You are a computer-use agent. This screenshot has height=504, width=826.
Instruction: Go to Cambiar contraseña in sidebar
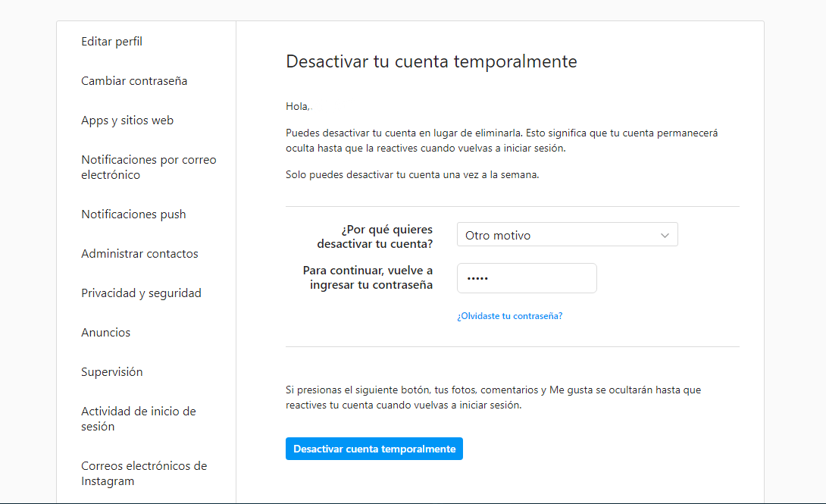click(134, 81)
